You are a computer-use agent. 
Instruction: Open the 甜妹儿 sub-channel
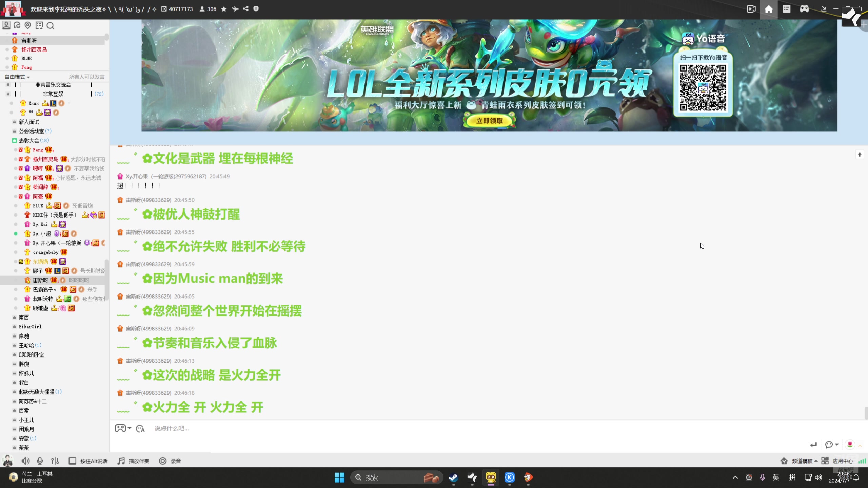point(26,373)
